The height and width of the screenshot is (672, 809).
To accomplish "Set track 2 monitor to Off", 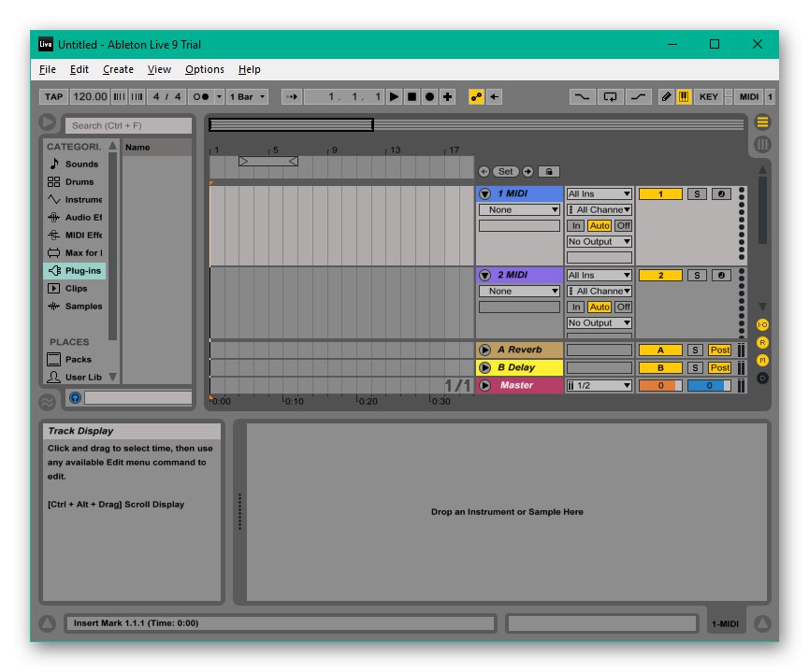I will pyautogui.click(x=623, y=307).
